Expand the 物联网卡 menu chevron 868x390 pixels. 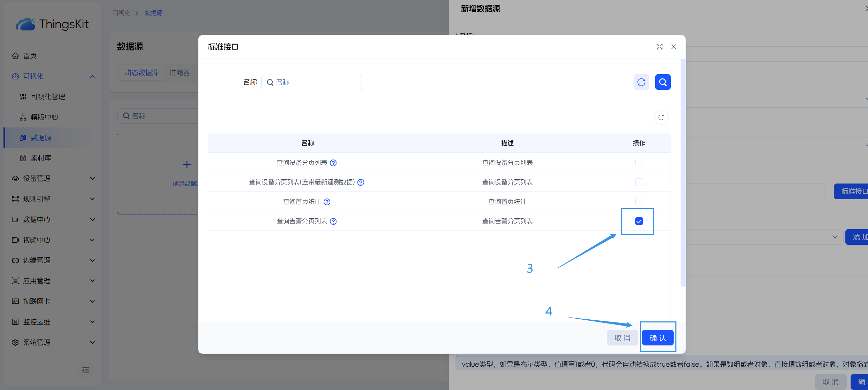pos(92,301)
